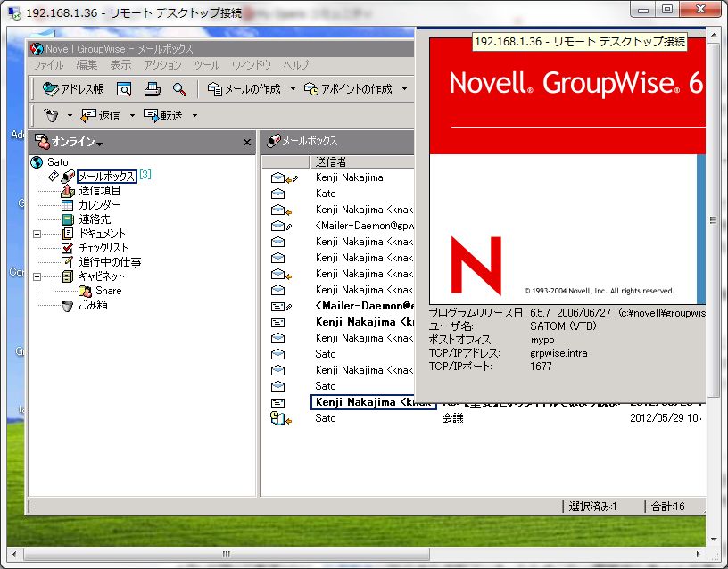Select メールボックス folder in the tree
This screenshot has height=569, width=728.
(107, 177)
